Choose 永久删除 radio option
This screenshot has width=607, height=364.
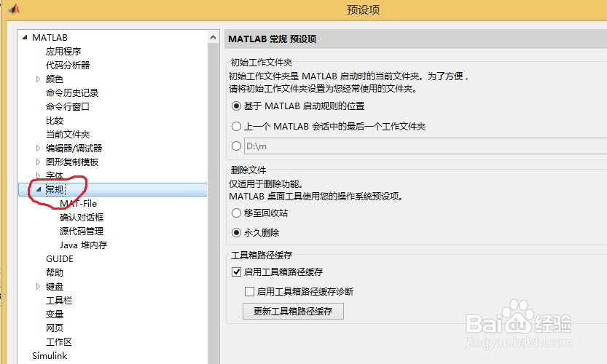pos(236,232)
